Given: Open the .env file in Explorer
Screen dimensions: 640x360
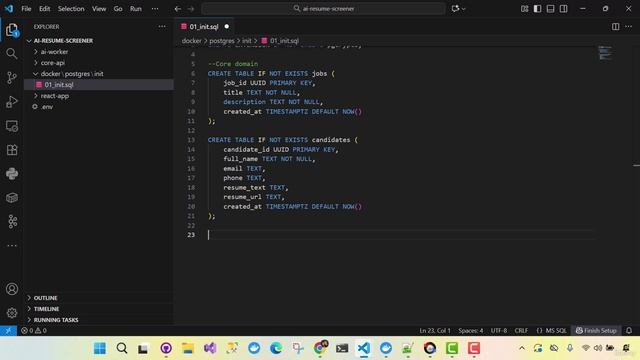Looking at the screenshot, I should click(x=47, y=107).
